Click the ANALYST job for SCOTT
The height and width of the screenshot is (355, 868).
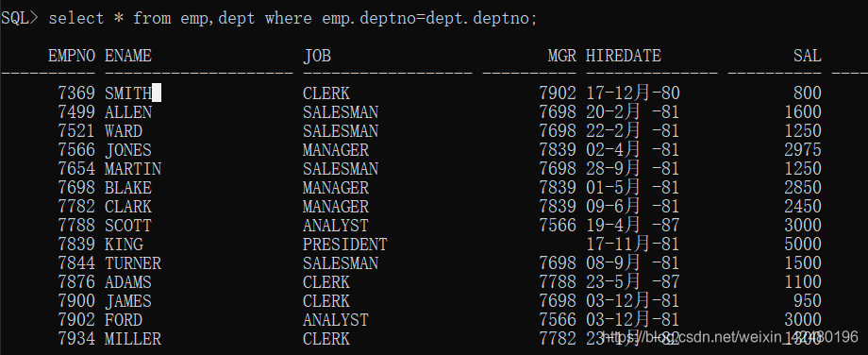click(x=336, y=226)
